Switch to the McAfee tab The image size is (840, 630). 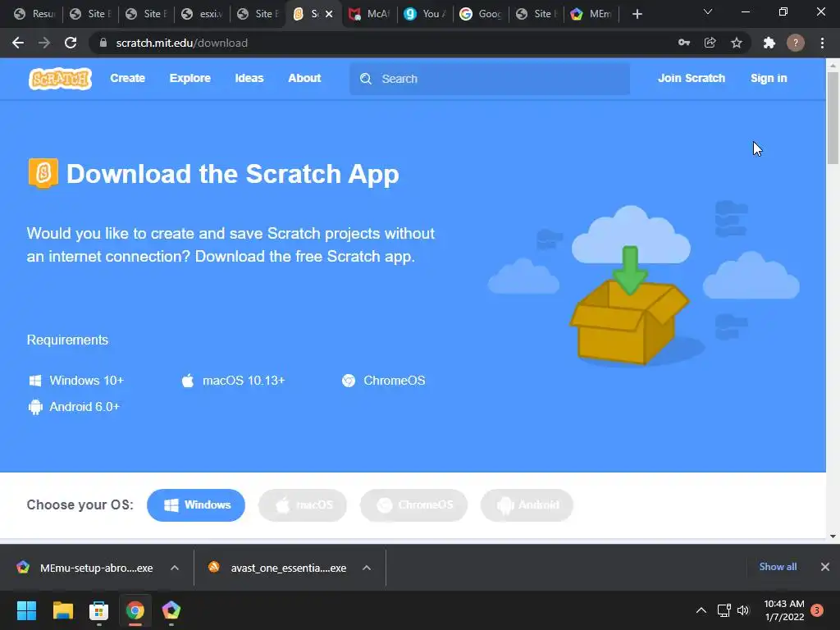pyautogui.click(x=370, y=14)
